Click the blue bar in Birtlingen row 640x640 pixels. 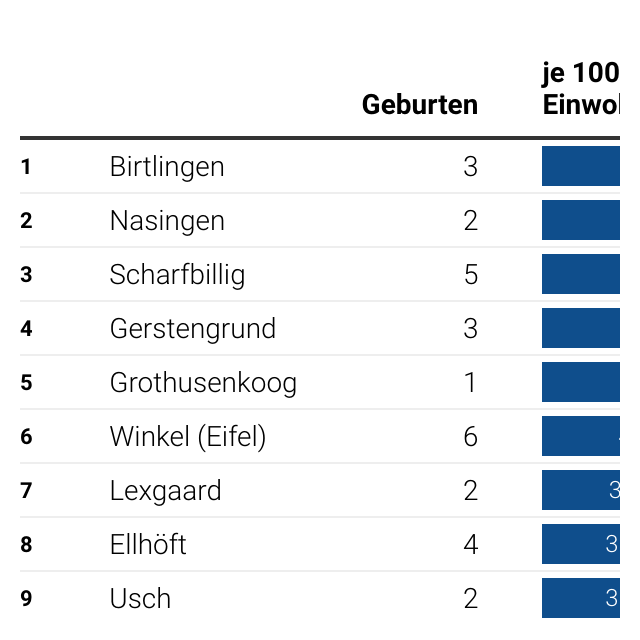click(581, 167)
